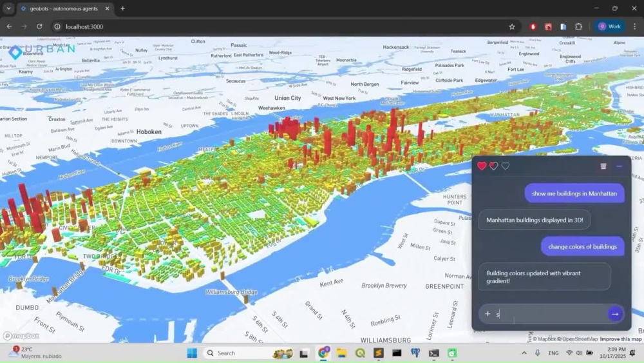Viewport: 644px width, 363px height.
Task: Check the battery status icon
Action: point(589,353)
